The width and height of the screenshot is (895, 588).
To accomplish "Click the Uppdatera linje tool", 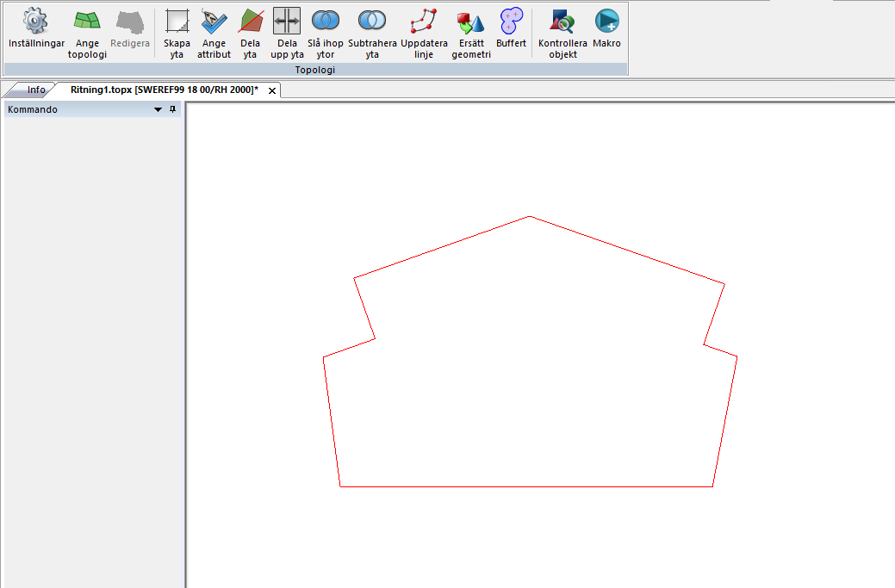I will click(x=424, y=33).
